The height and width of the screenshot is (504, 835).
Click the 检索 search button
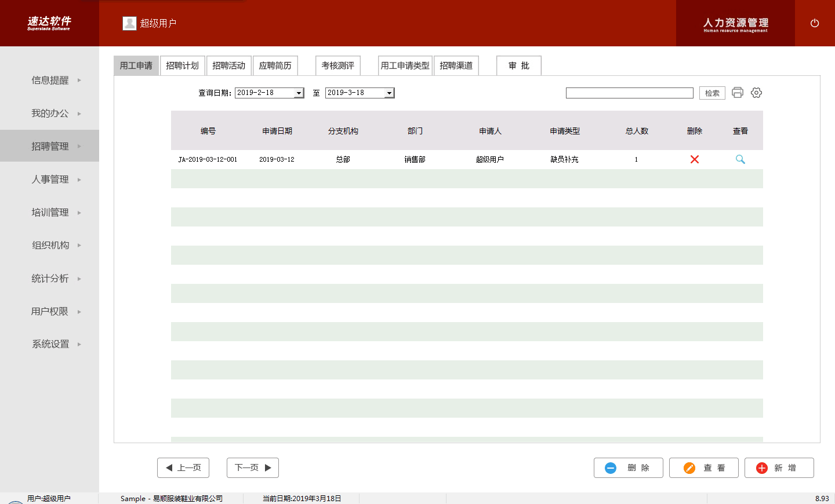711,93
